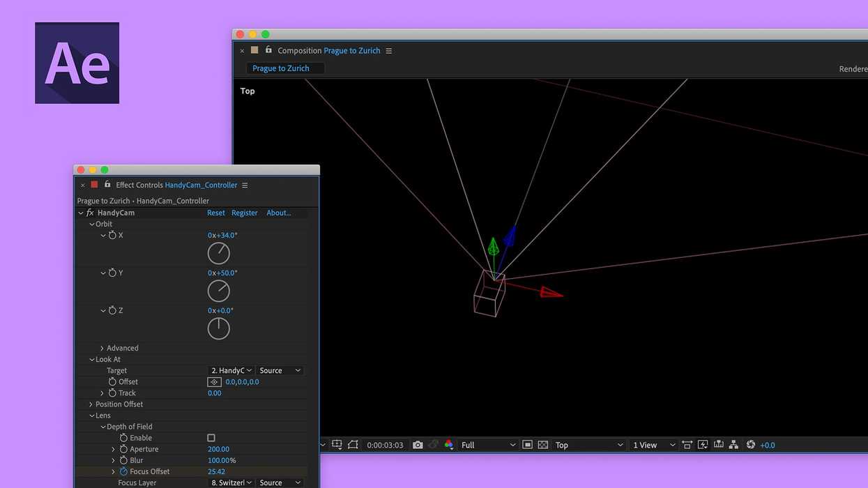Image resolution: width=868 pixels, height=488 pixels.
Task: Open Show Channel color management icon
Action: pos(448,445)
